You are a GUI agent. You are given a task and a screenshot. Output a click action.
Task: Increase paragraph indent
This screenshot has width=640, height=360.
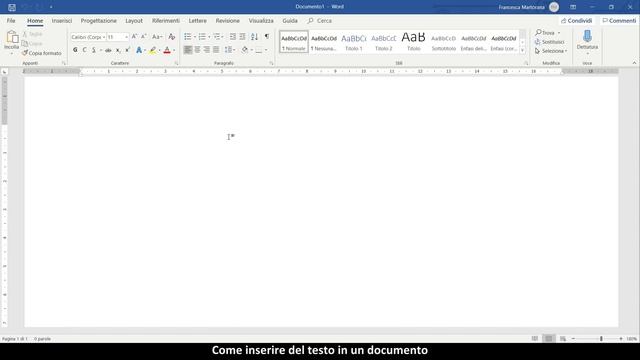242,37
